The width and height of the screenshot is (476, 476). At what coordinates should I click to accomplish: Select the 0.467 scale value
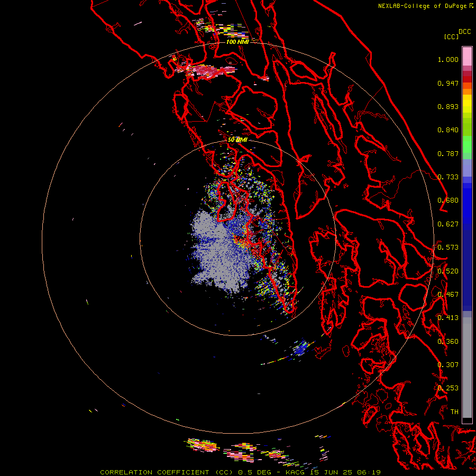click(448, 295)
